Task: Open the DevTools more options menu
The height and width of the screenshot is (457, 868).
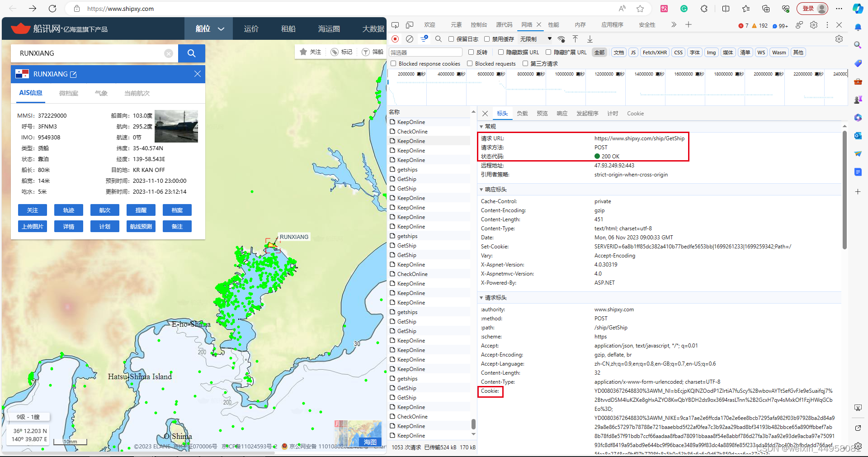Action: pyautogui.click(x=827, y=25)
